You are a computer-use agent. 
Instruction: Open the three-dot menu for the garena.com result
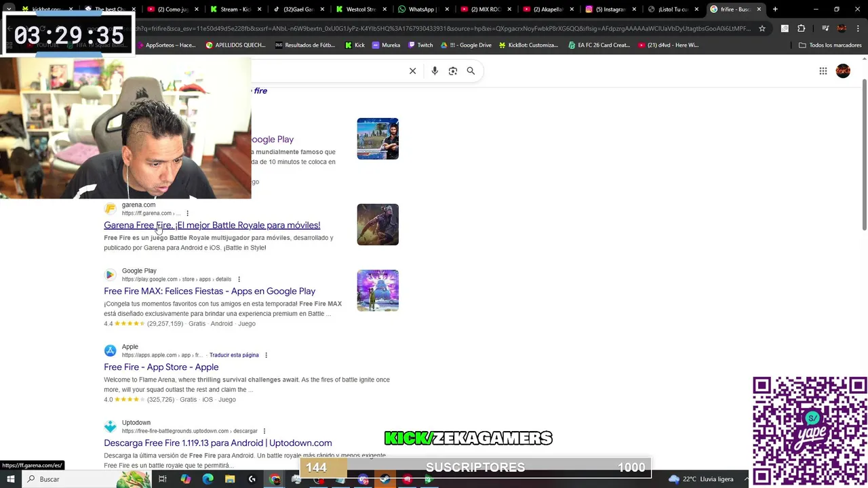click(187, 213)
